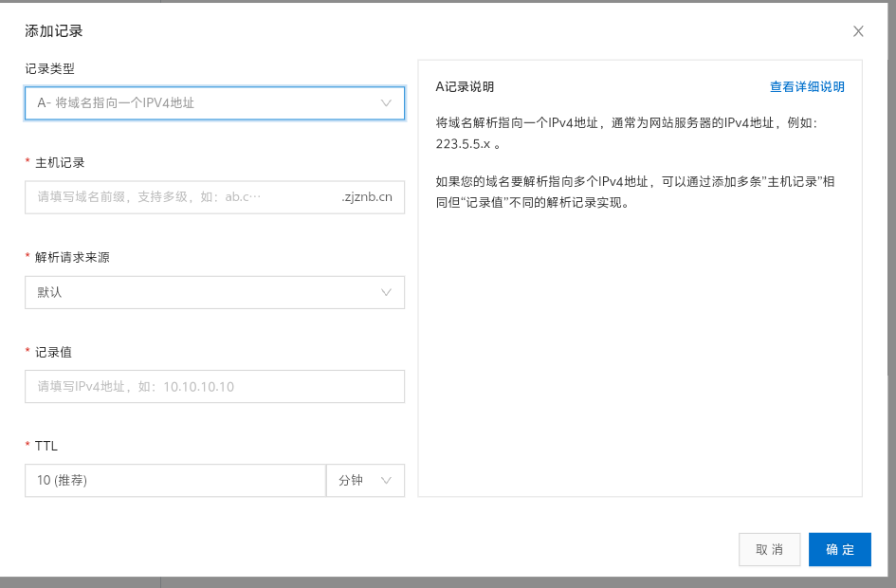
Task: Click the 主机记录 field label
Action: (60, 162)
